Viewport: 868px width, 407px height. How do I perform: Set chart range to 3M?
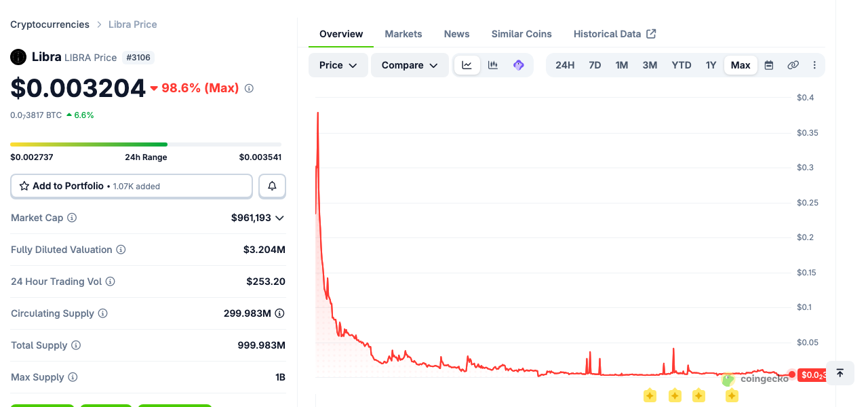pos(650,65)
